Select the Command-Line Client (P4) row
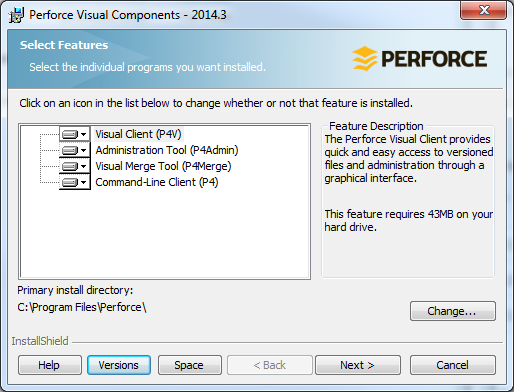The width and height of the screenshot is (514, 392). [x=157, y=182]
